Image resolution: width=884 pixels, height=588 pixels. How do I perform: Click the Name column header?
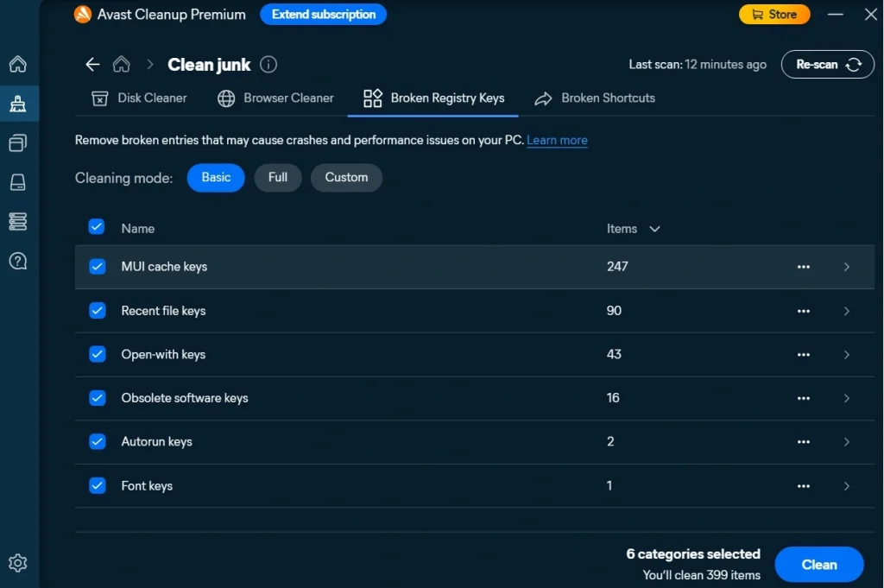point(137,228)
